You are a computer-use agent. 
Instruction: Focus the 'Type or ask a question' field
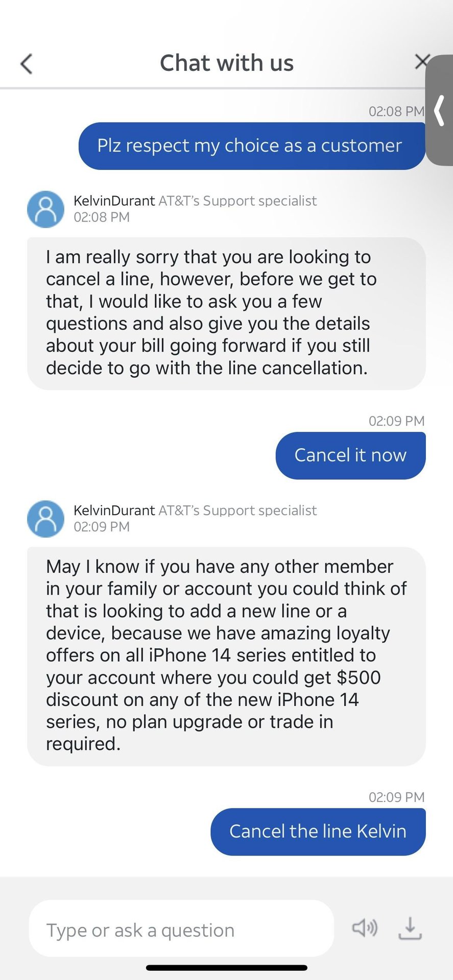pyautogui.click(x=181, y=930)
